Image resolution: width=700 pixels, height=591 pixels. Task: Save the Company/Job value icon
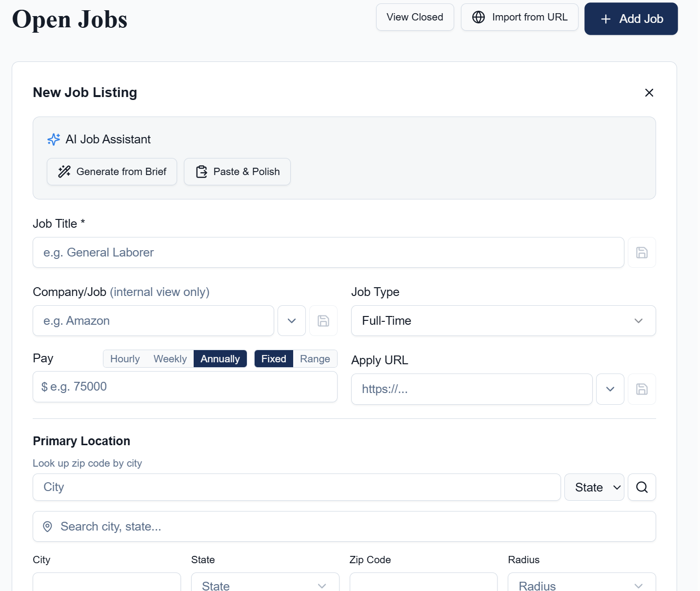tap(323, 321)
